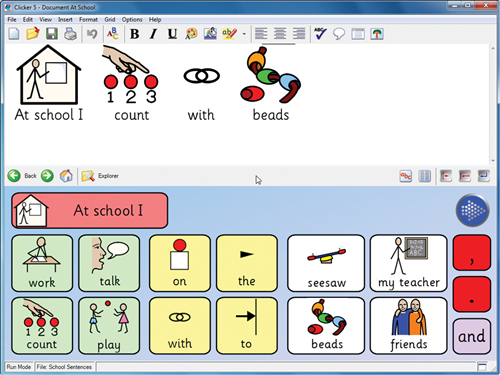Open the Insert menu

coord(65,20)
